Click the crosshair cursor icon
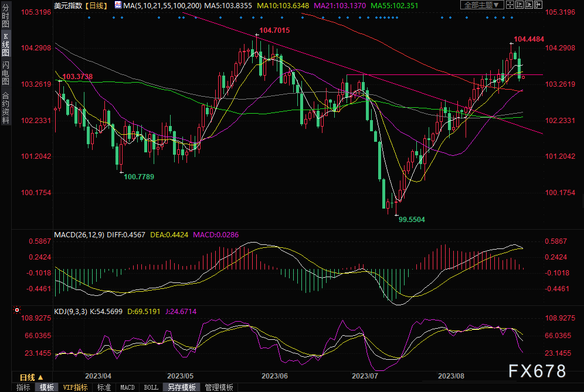This screenshot has height=392, width=584. tap(511, 5)
